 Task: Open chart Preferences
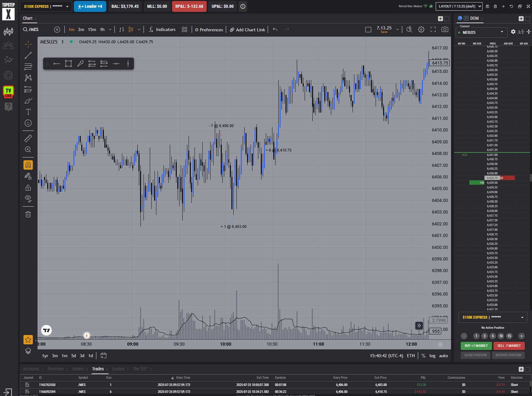tap(209, 29)
